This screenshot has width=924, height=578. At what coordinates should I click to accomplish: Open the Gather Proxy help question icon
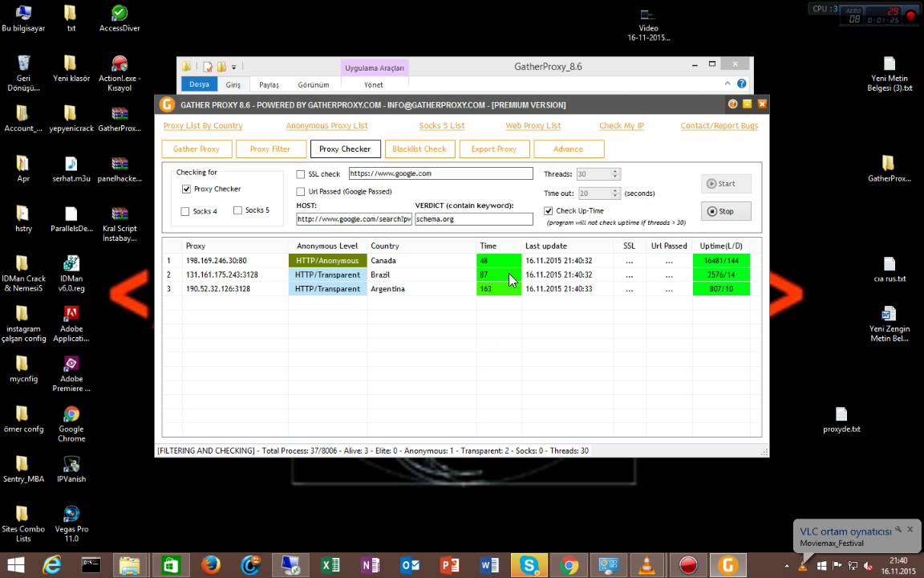(x=732, y=104)
